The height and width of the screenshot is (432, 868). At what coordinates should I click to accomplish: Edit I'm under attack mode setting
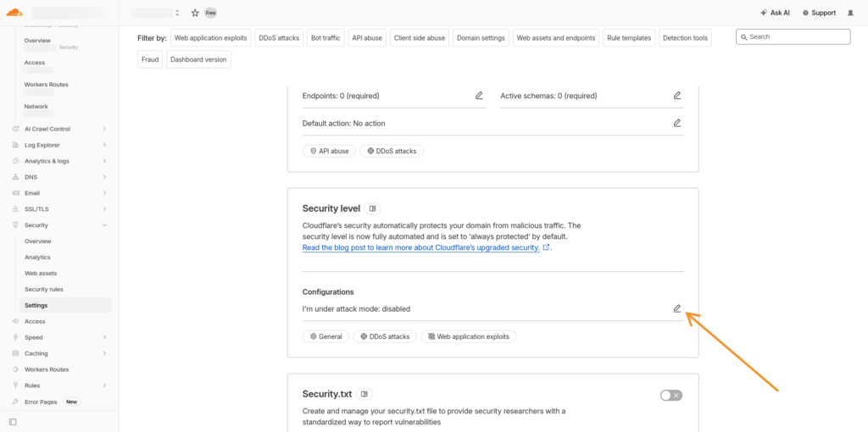[676, 308]
